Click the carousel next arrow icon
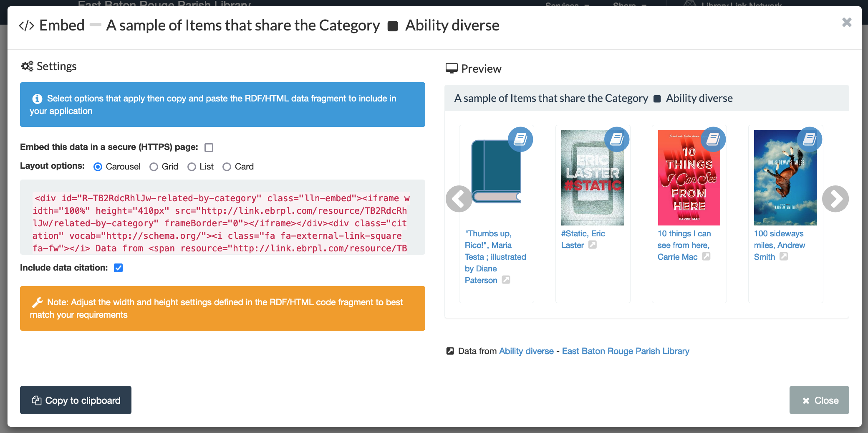 coord(835,199)
